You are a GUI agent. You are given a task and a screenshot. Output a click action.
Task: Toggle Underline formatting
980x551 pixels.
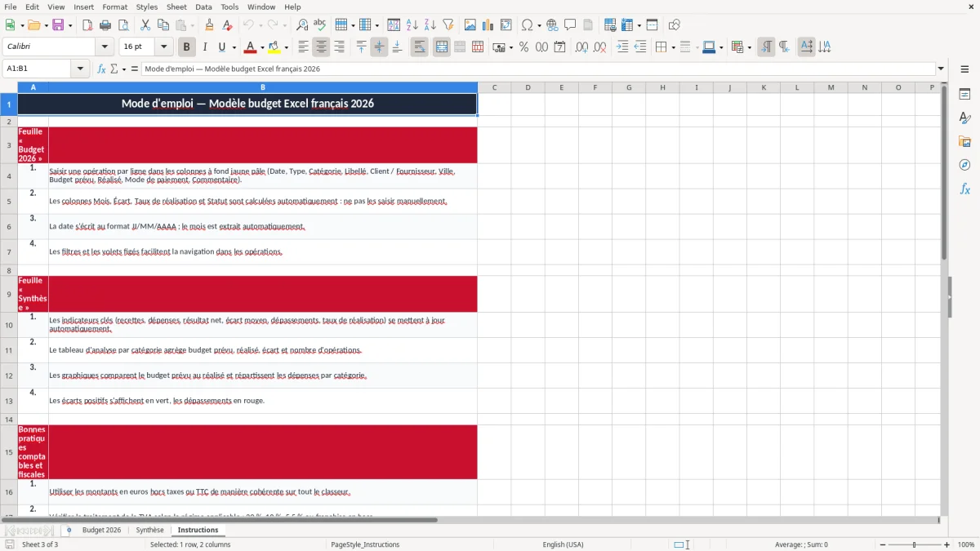pyautogui.click(x=222, y=47)
